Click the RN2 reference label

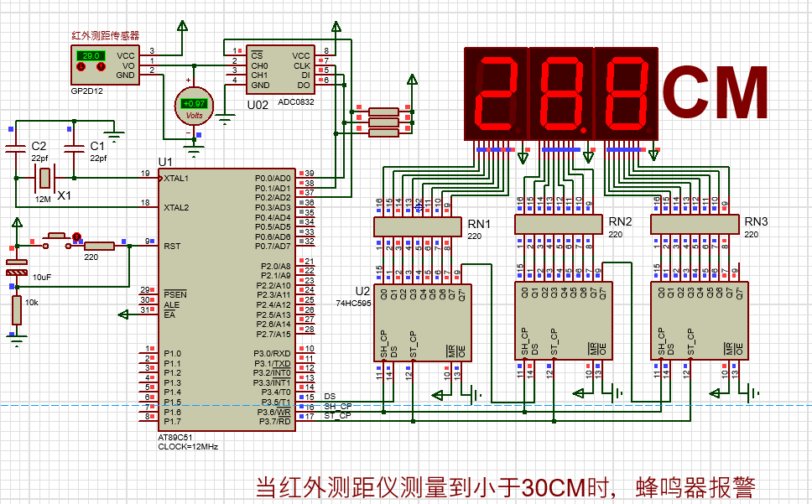[x=620, y=221]
